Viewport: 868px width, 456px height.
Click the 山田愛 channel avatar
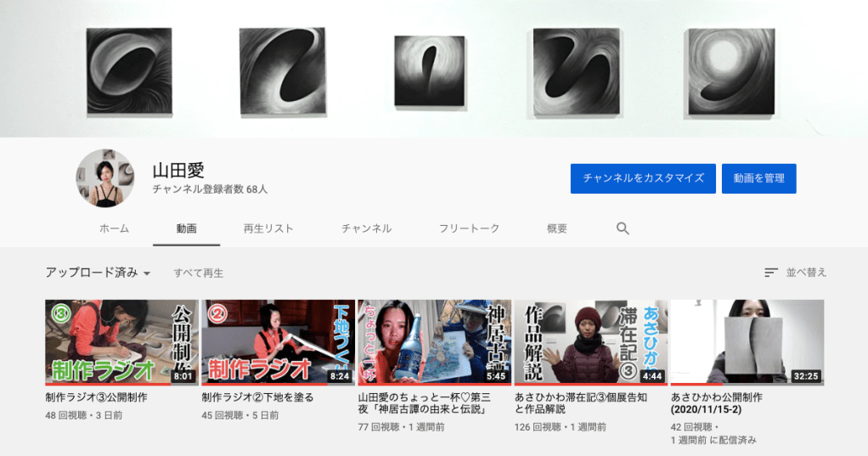[x=105, y=178]
